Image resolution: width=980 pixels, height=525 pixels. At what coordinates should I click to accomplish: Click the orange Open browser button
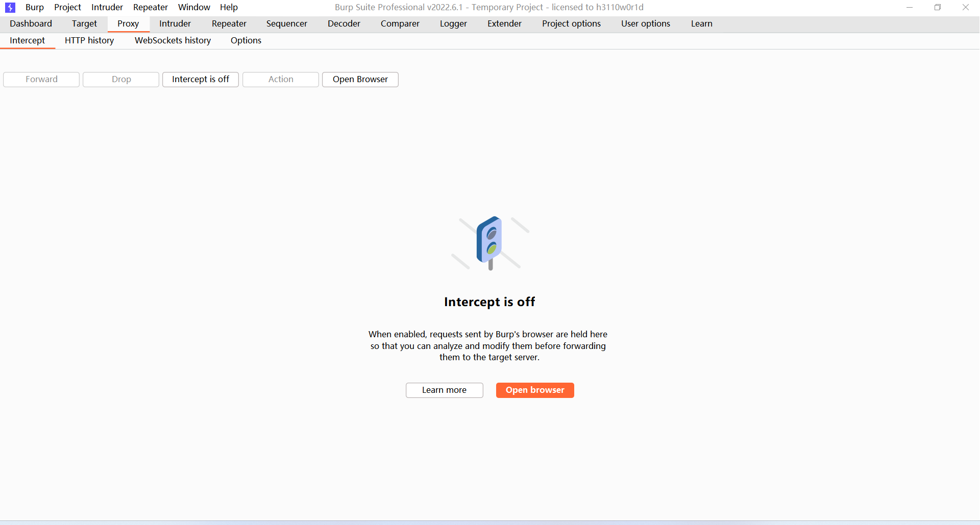(535, 390)
